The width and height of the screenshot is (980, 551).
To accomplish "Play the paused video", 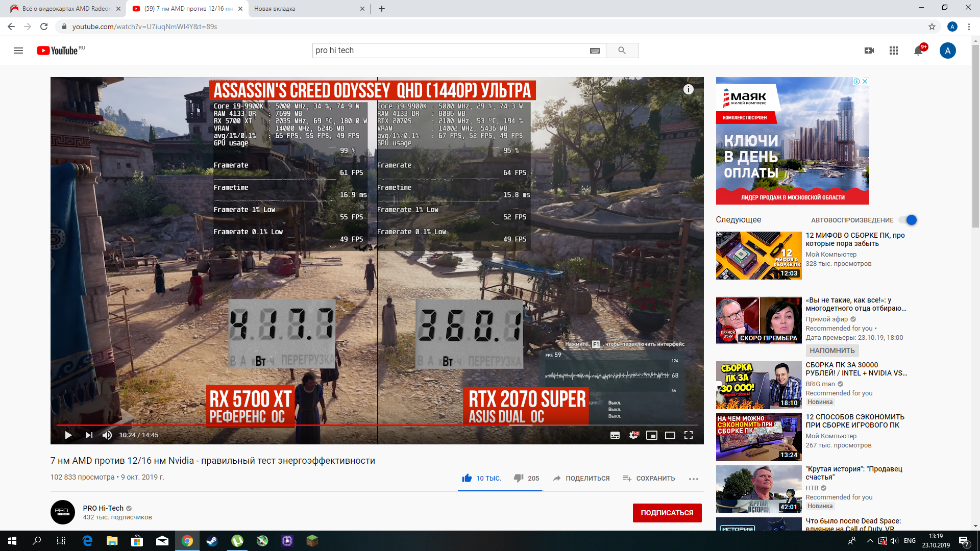I will 68,435.
